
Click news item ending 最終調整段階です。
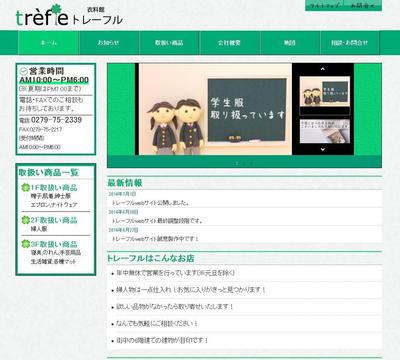[157, 221]
